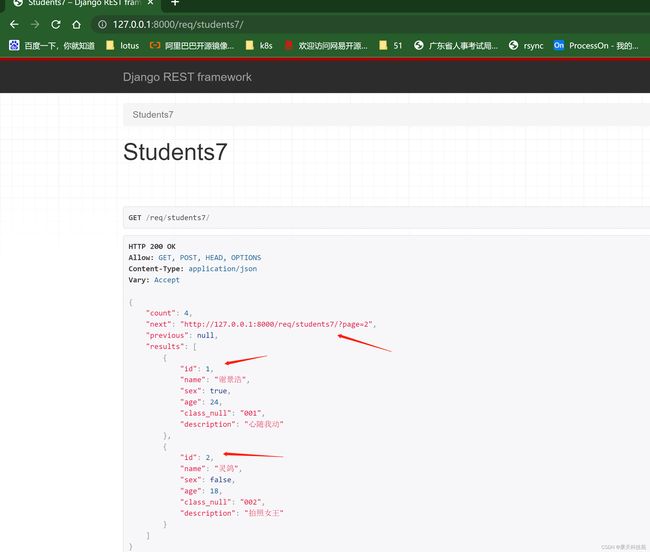Close the Students7 browser tab
This screenshot has height=552, width=650.
150,2
